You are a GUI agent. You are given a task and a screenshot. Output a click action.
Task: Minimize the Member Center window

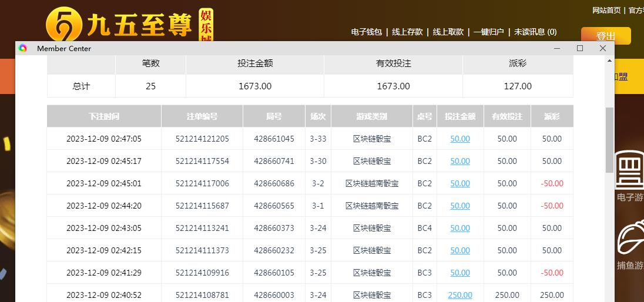pyautogui.click(x=557, y=48)
